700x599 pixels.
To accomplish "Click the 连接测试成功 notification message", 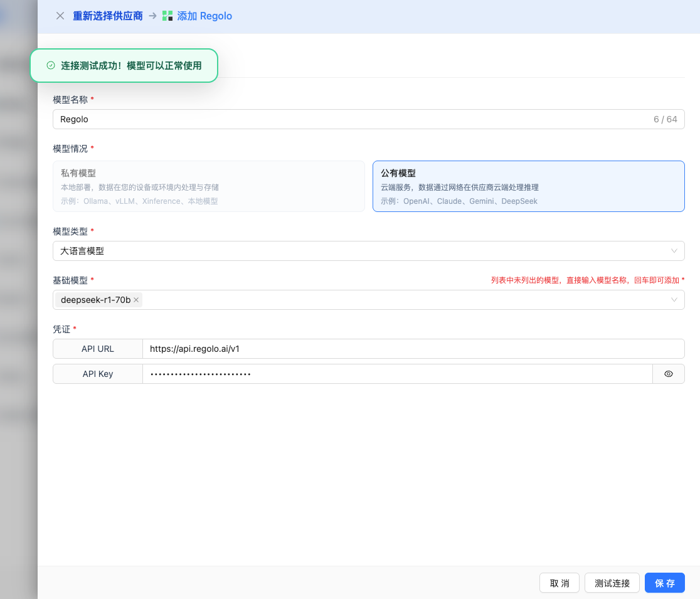I will [x=131, y=65].
